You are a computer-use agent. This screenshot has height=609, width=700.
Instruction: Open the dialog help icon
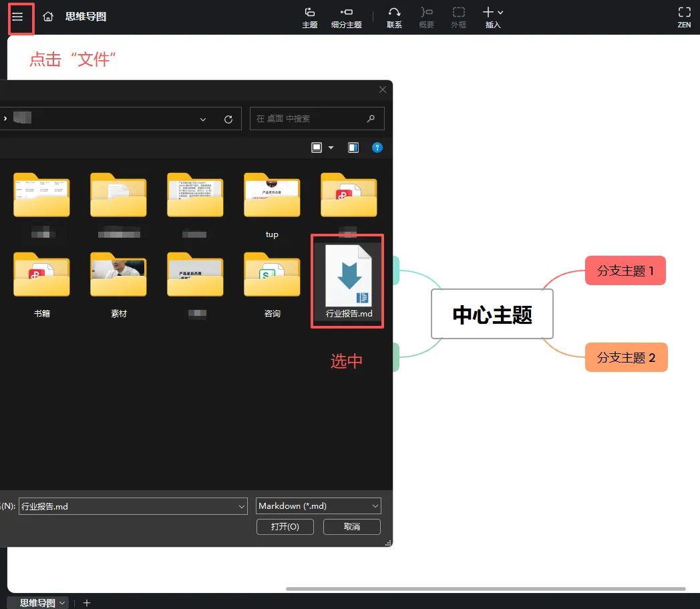(x=377, y=148)
